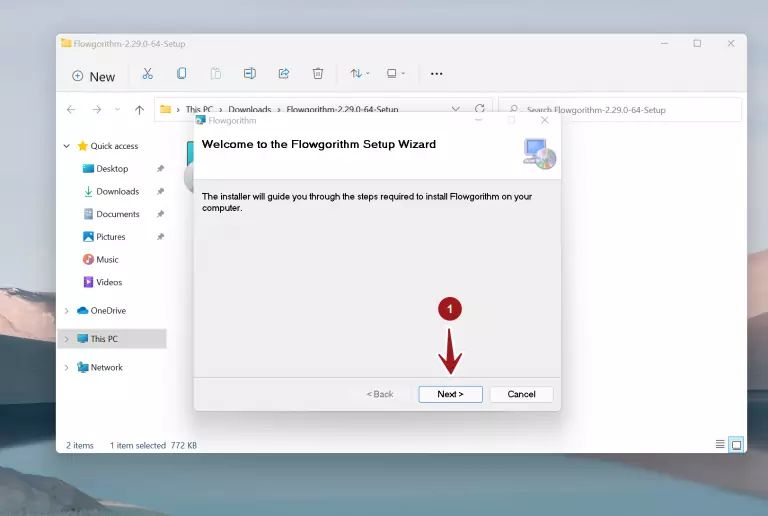Open the See more ellipsis menu

(x=436, y=74)
